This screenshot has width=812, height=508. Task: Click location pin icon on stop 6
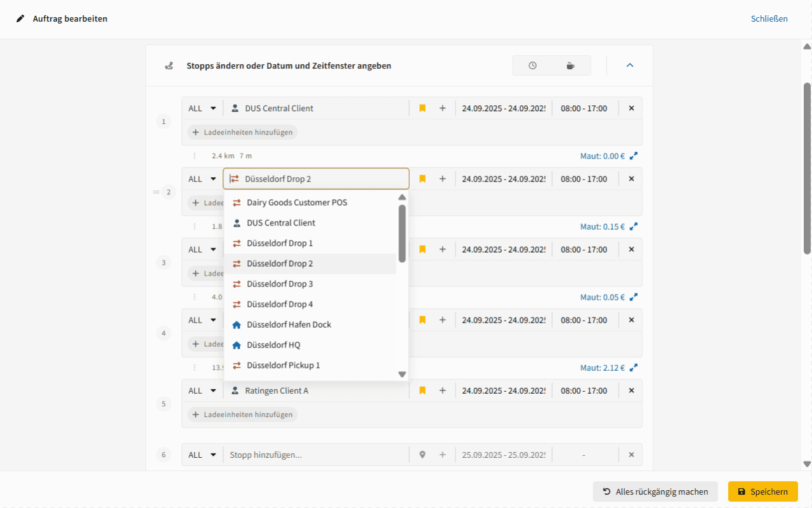coord(422,455)
